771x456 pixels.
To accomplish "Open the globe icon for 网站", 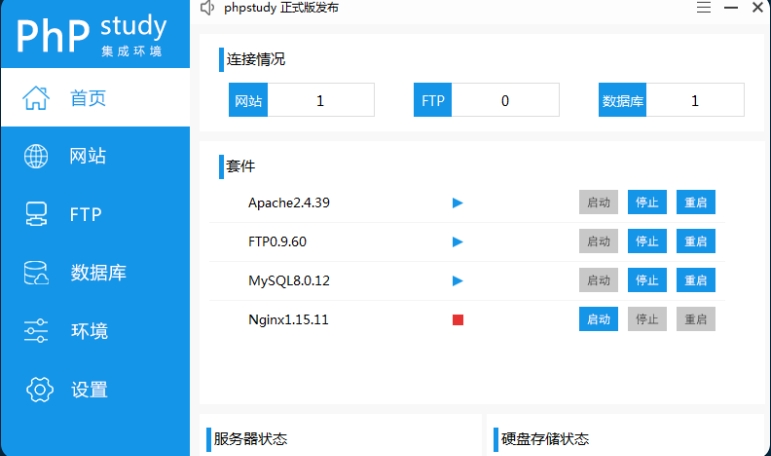I will click(36, 156).
